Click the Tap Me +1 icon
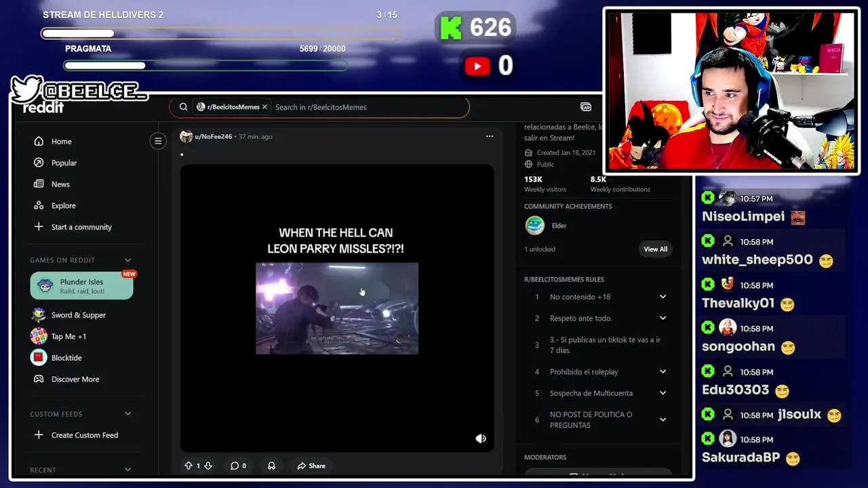This screenshot has height=488, width=868. click(39, 336)
